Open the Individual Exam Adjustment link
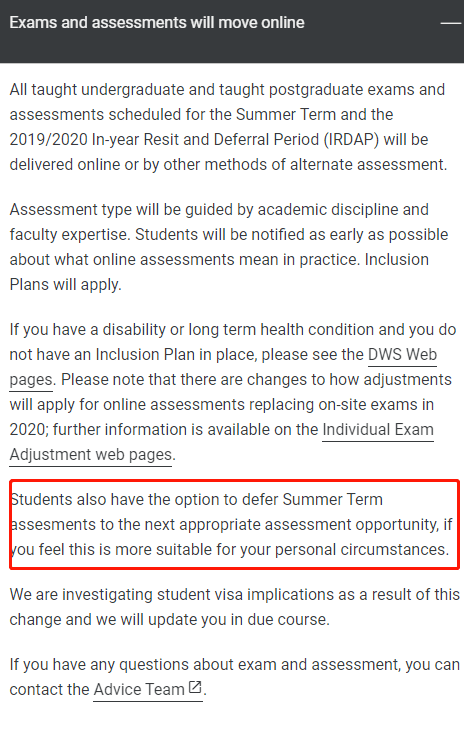The width and height of the screenshot is (464, 732). (x=378, y=429)
